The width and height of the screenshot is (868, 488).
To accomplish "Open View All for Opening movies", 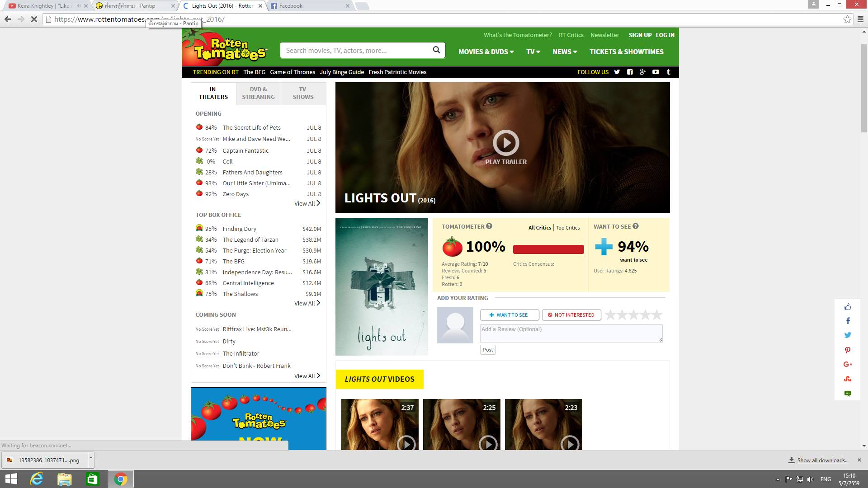I will point(307,203).
